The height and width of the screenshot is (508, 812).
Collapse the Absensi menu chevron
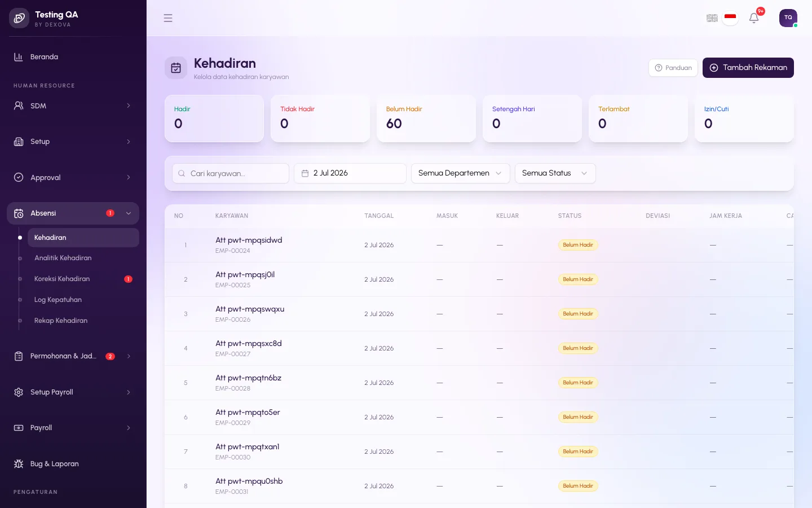[129, 213]
